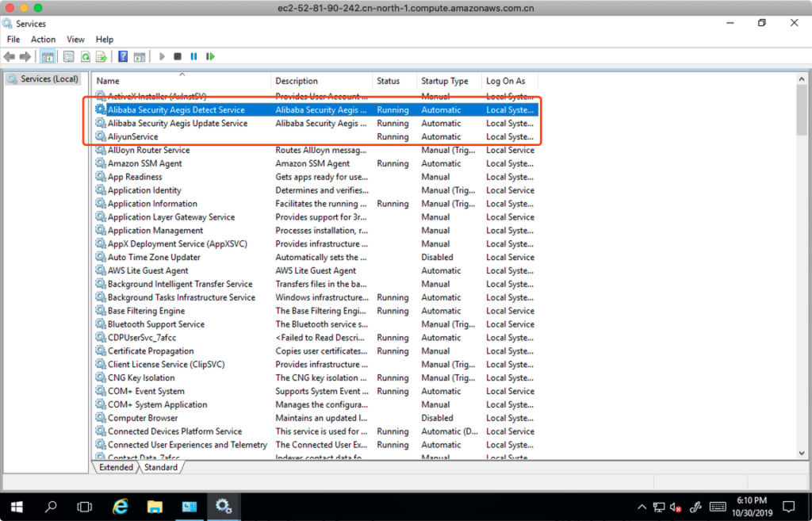The image size is (812, 521).
Task: Open the Action menu
Action: 43,39
